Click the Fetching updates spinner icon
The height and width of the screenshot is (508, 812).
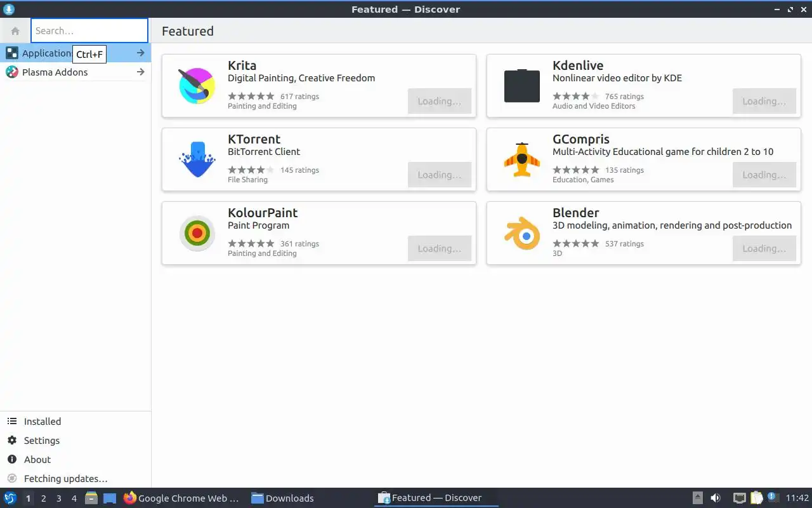pos(12,478)
